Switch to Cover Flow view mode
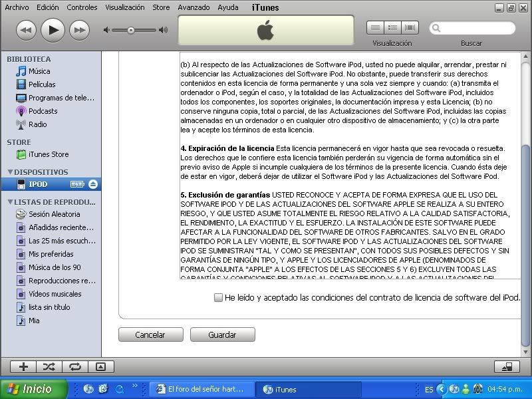This screenshot has width=532, height=399. (x=410, y=27)
